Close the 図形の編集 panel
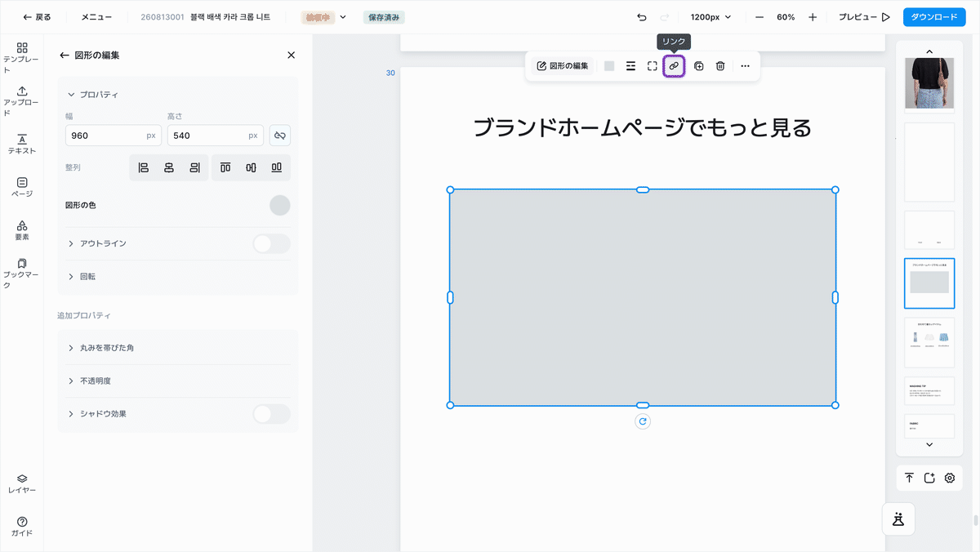The height and width of the screenshot is (552, 980). tap(291, 55)
